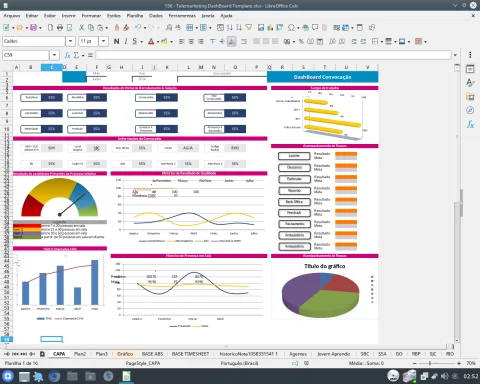Open the Ferramentas menu

182,16
